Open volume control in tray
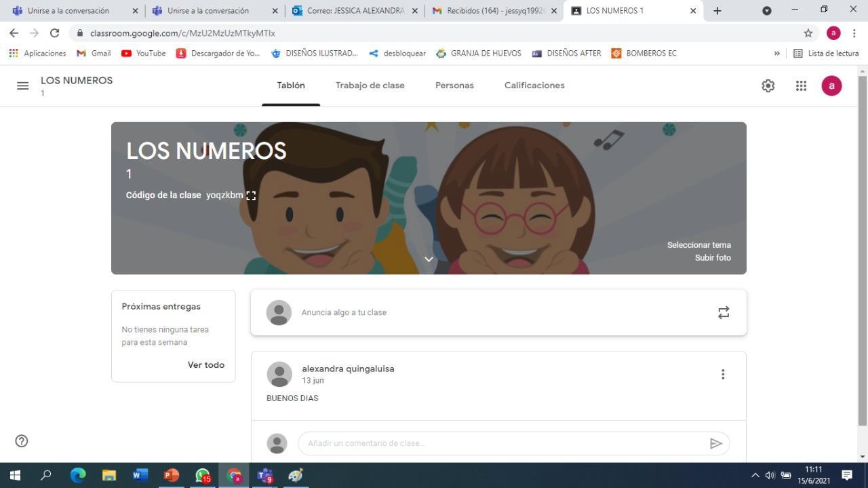868x488 pixels. point(770,475)
